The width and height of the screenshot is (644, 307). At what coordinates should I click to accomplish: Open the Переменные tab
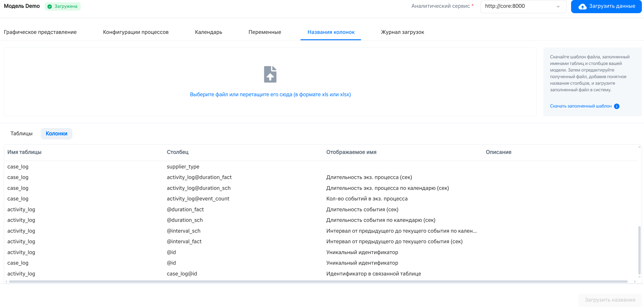[265, 32]
